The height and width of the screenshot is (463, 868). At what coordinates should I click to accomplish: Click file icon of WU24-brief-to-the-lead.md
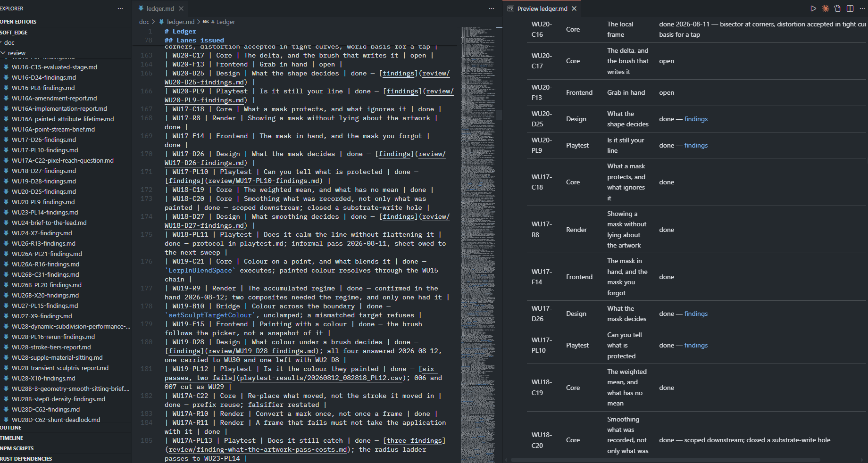(6, 223)
